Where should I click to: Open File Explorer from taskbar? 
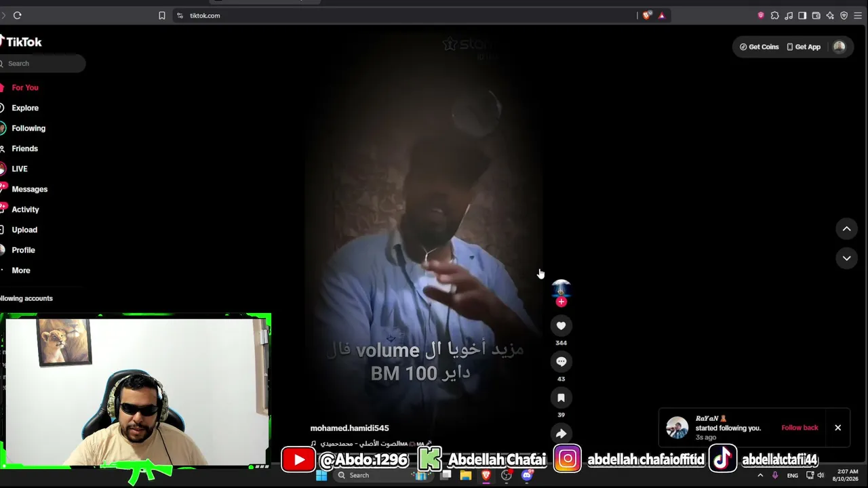pos(466,476)
